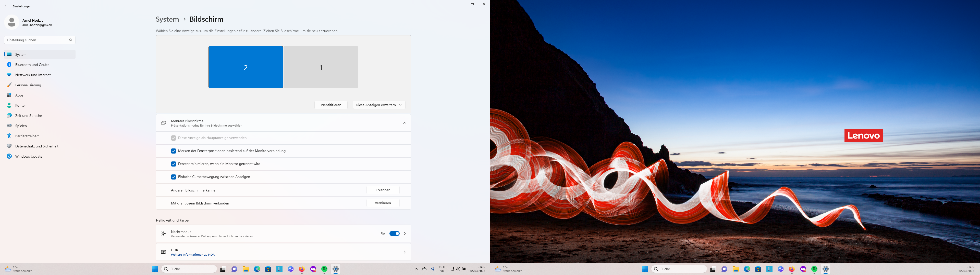Image resolution: width=980 pixels, height=275 pixels.
Task: Expand HDR settings chevron
Action: tap(405, 252)
